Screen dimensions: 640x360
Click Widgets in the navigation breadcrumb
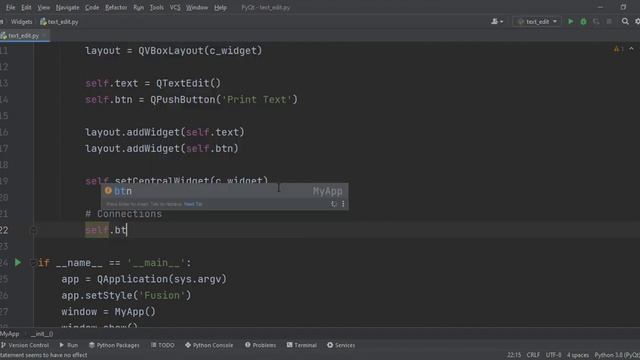[21, 22]
